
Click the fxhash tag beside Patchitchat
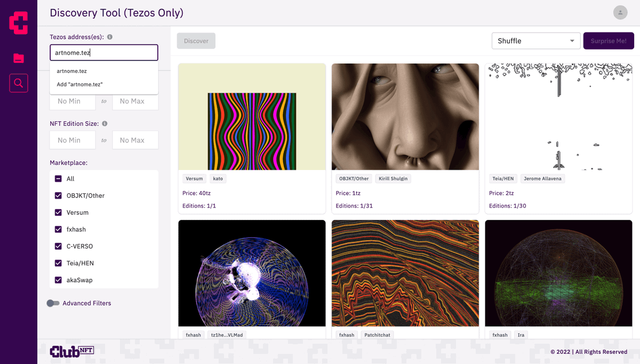pyautogui.click(x=347, y=335)
